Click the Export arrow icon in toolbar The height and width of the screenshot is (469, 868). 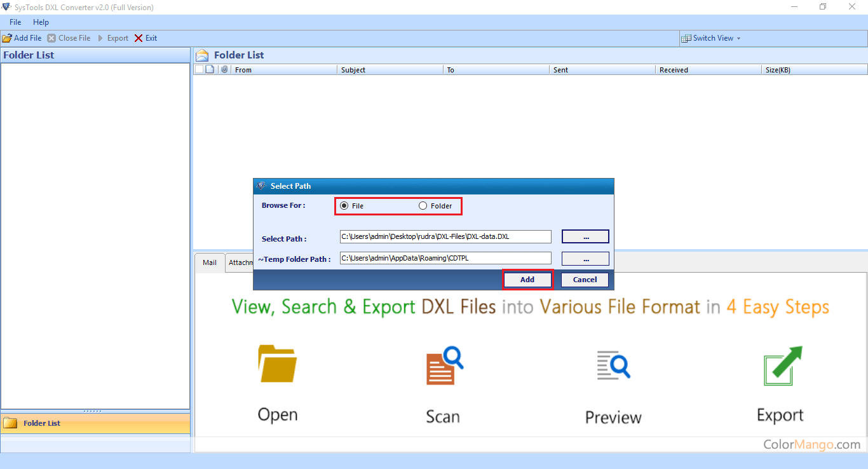point(100,38)
